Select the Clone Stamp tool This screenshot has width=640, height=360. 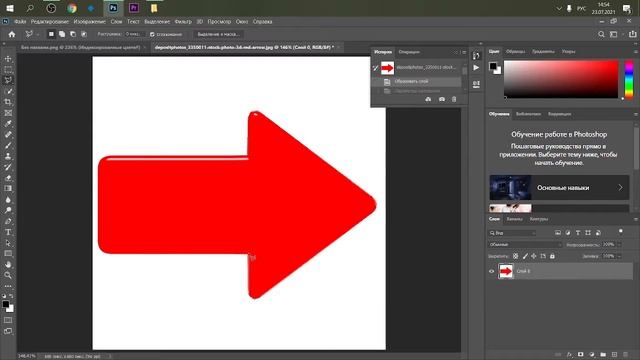point(8,156)
